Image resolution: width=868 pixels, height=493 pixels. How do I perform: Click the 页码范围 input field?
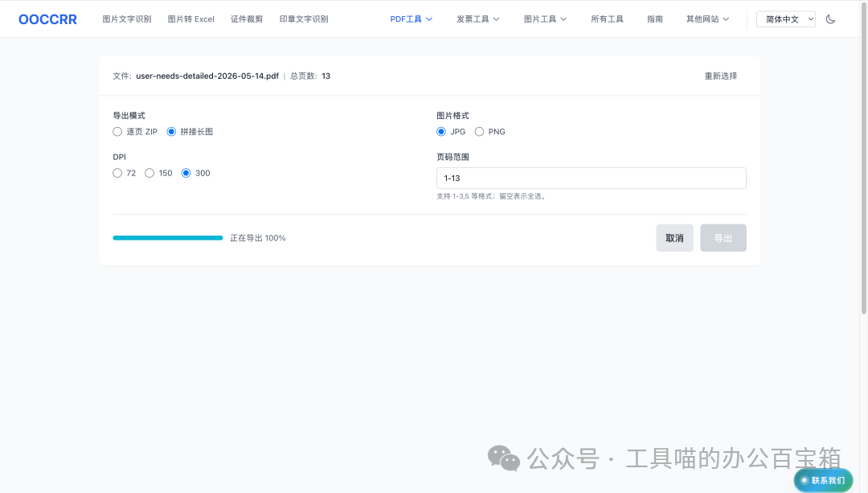(592, 178)
